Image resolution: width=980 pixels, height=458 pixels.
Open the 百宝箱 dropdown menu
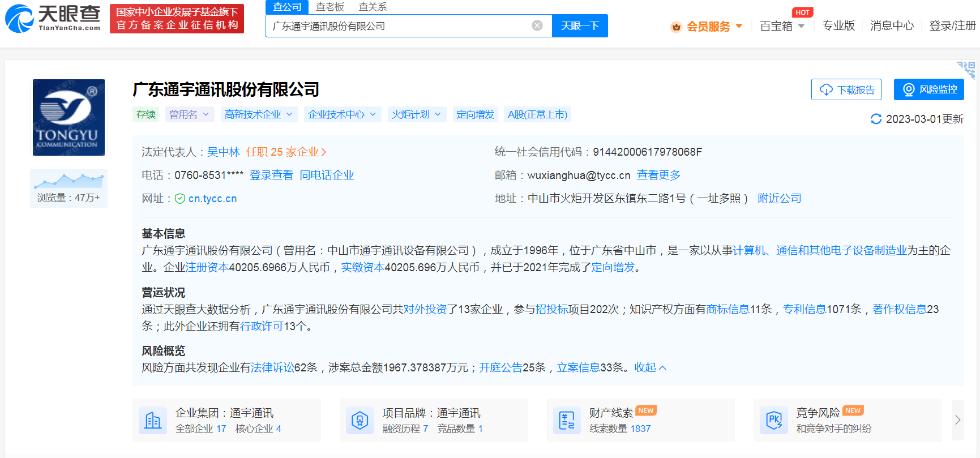click(782, 26)
